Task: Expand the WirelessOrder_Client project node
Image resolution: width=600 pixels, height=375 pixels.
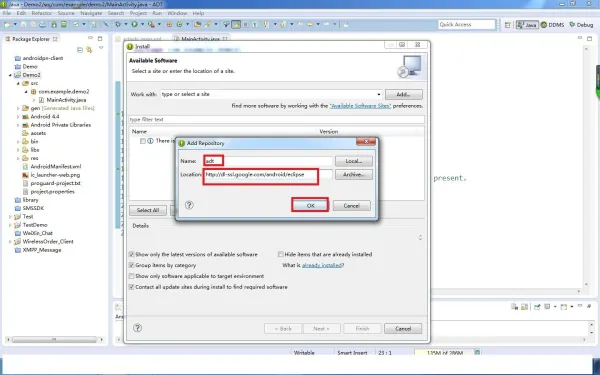Action: pos(10,241)
